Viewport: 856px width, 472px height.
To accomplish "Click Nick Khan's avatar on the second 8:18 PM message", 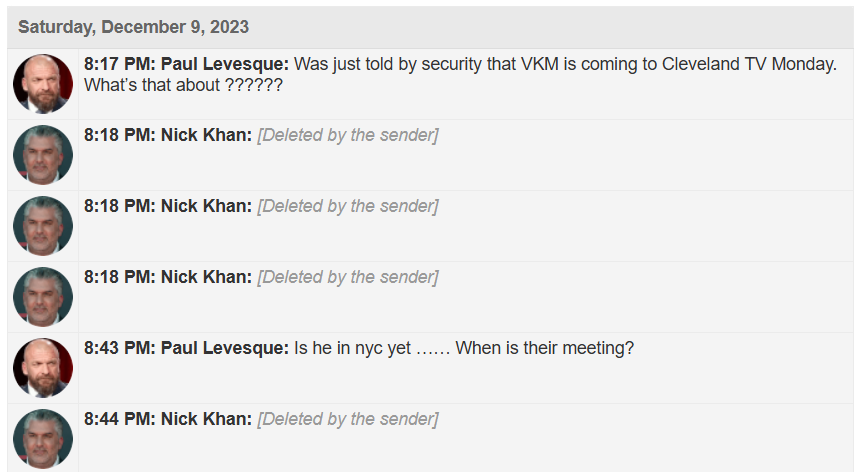I will pos(43,226).
